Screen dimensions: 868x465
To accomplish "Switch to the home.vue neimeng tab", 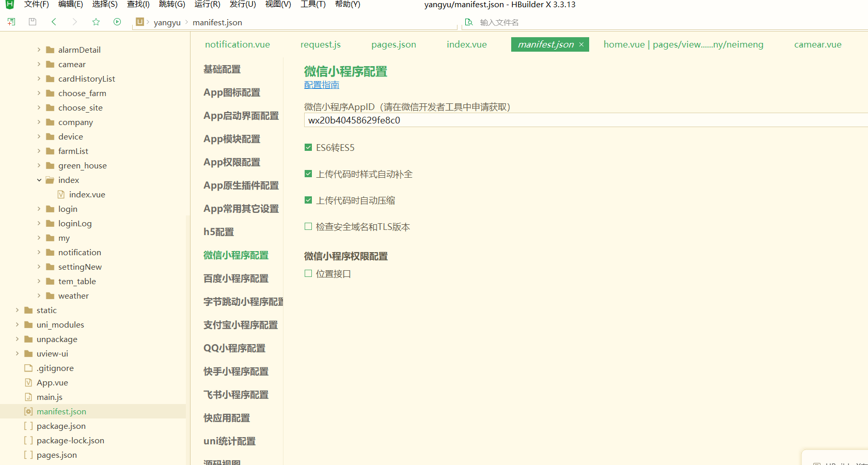I will [x=684, y=44].
